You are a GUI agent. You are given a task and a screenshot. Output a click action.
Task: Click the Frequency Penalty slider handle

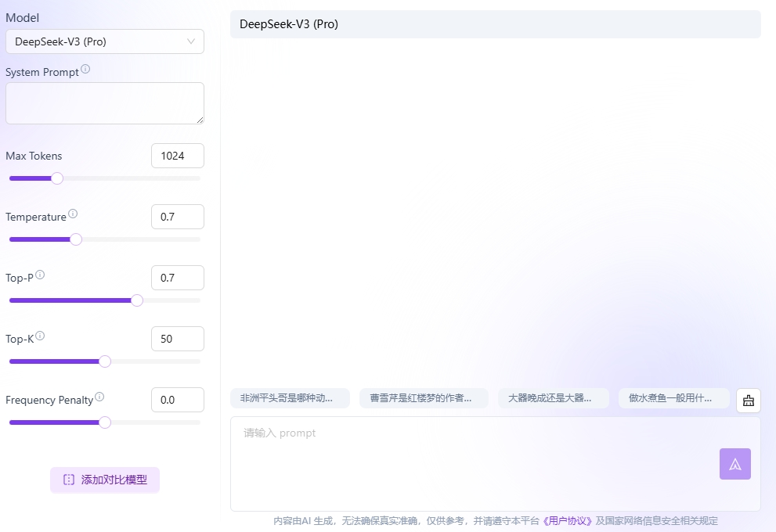pyautogui.click(x=105, y=422)
